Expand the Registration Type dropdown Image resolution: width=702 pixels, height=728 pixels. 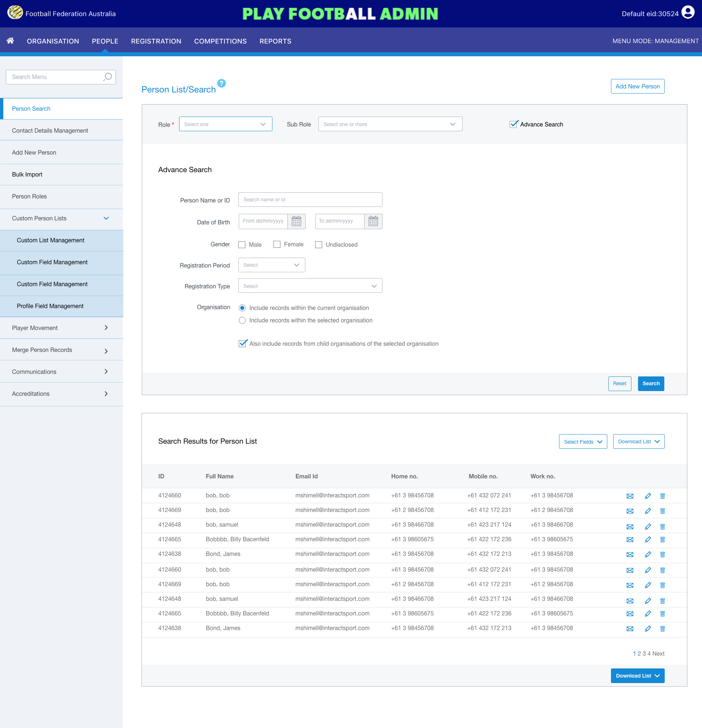(310, 286)
